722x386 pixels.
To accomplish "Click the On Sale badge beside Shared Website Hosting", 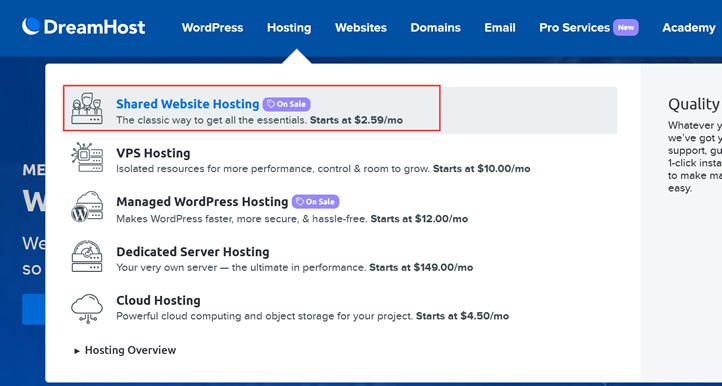I will pyautogui.click(x=287, y=104).
